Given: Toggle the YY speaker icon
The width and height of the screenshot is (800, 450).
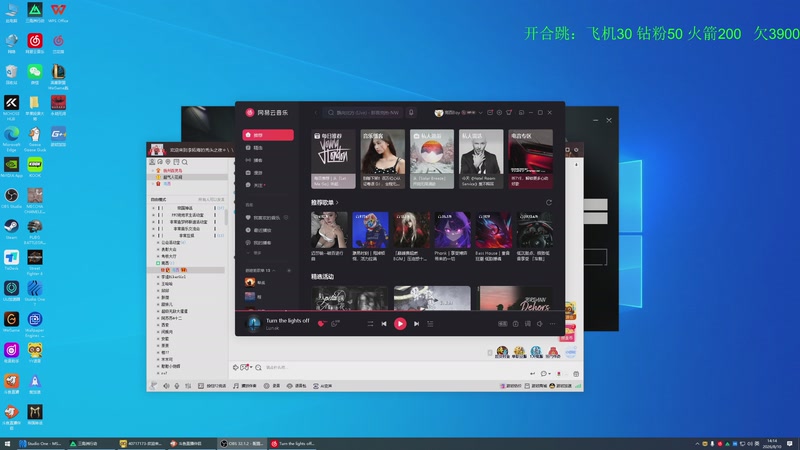Looking at the screenshot, I should point(166,386).
